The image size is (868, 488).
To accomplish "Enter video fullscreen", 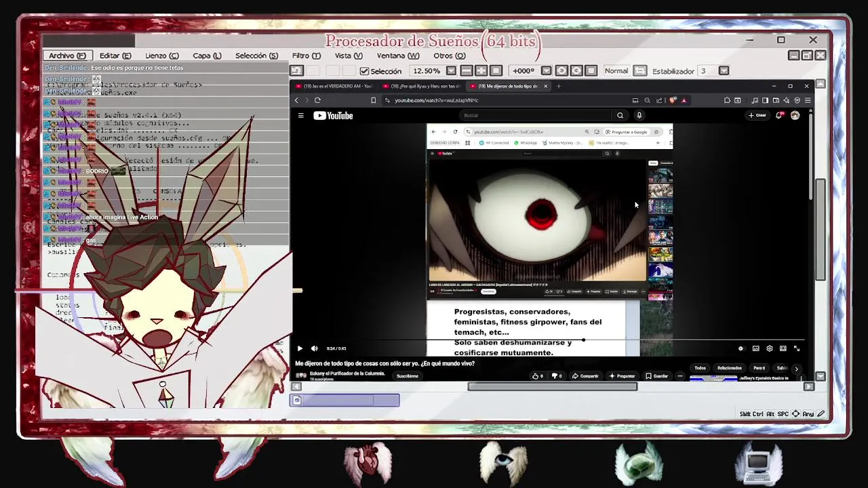I will coord(797,348).
